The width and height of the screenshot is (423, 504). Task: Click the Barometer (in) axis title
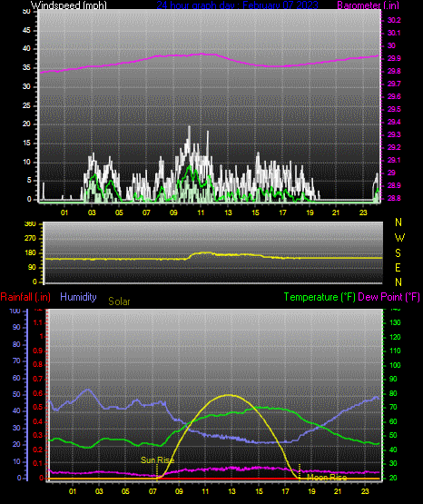pyautogui.click(x=368, y=5)
